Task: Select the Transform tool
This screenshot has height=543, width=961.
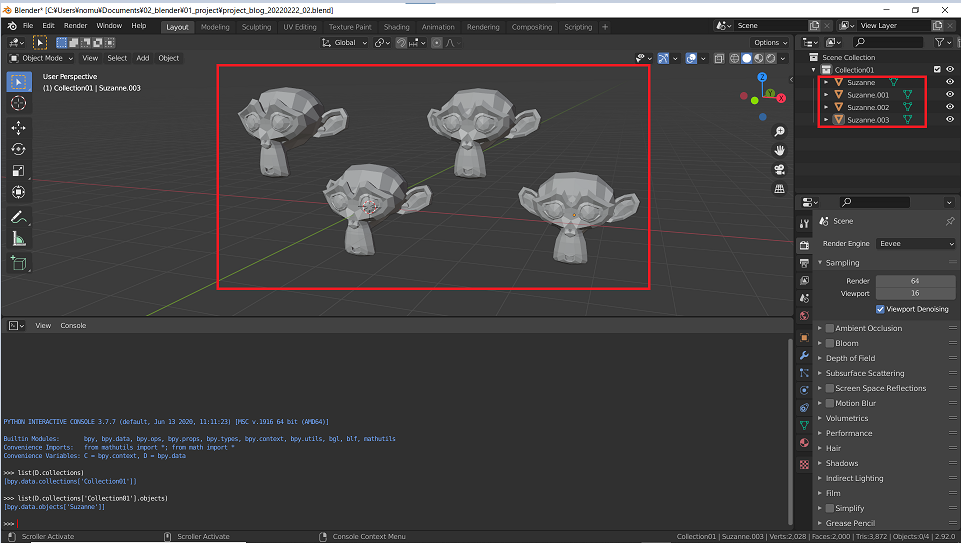Action: (18, 192)
